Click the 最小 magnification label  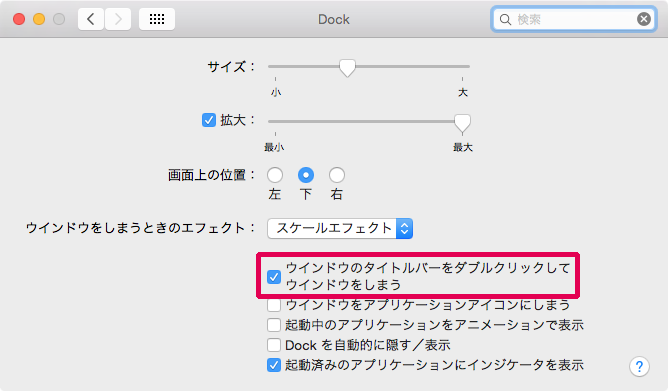click(x=274, y=147)
